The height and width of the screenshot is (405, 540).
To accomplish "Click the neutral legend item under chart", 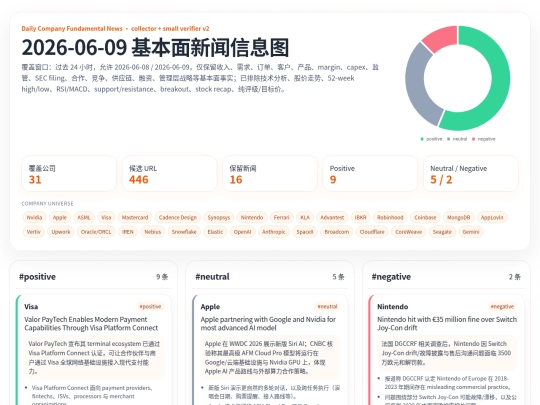I will click(x=457, y=139).
